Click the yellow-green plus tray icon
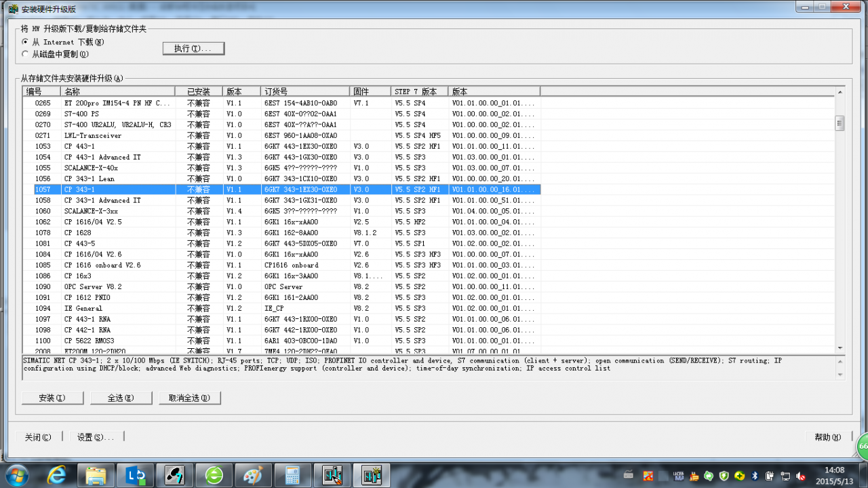 740,475
